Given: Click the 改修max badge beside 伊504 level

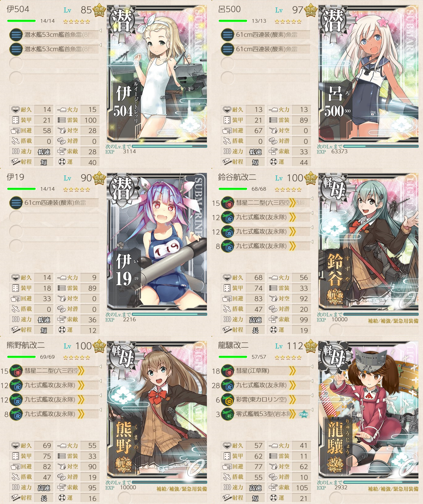Looking at the screenshot, I should (x=99, y=11).
